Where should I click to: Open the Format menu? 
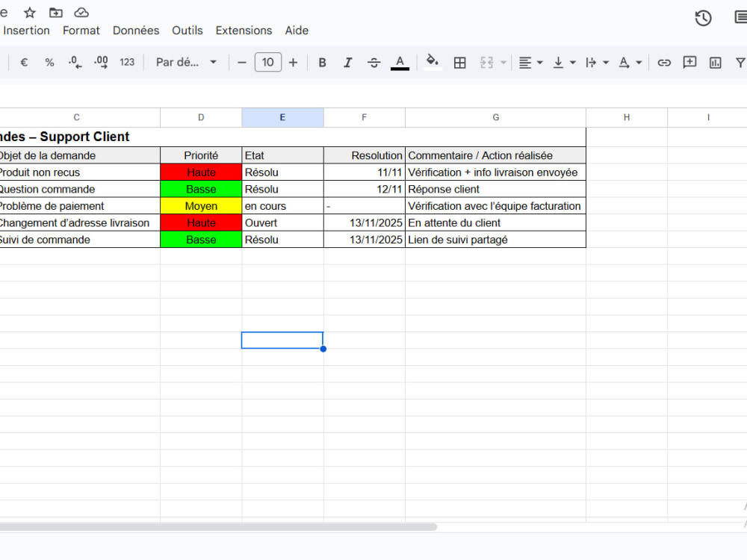[x=81, y=31]
